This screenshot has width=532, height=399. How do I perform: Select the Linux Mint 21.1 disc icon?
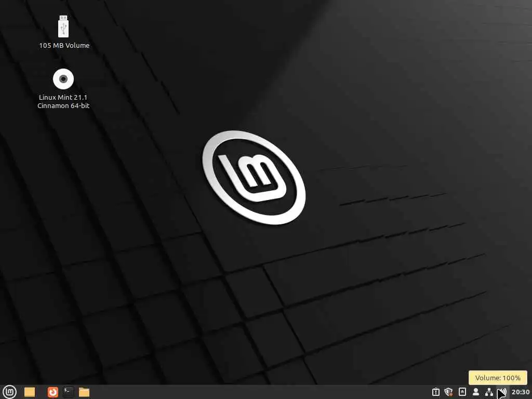(x=63, y=79)
